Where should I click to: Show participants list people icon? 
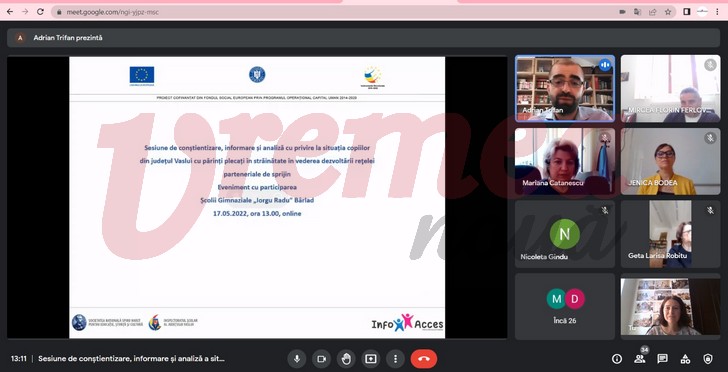point(640,359)
